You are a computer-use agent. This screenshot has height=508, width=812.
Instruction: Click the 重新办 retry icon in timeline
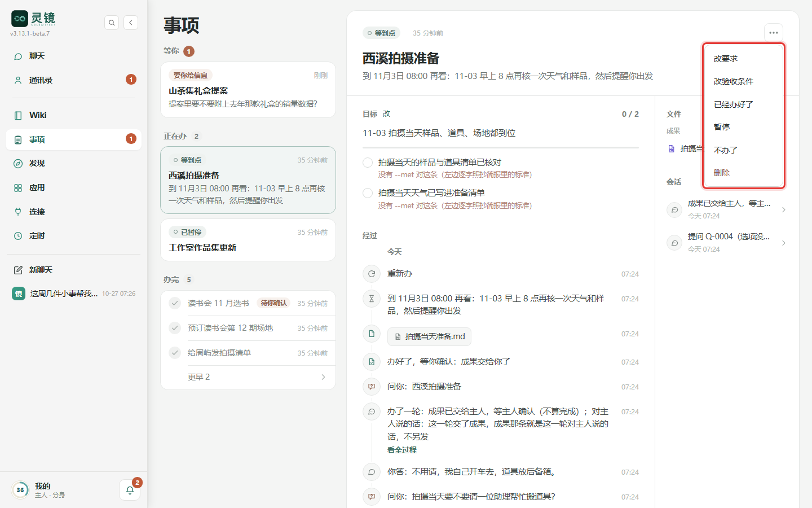(372, 274)
